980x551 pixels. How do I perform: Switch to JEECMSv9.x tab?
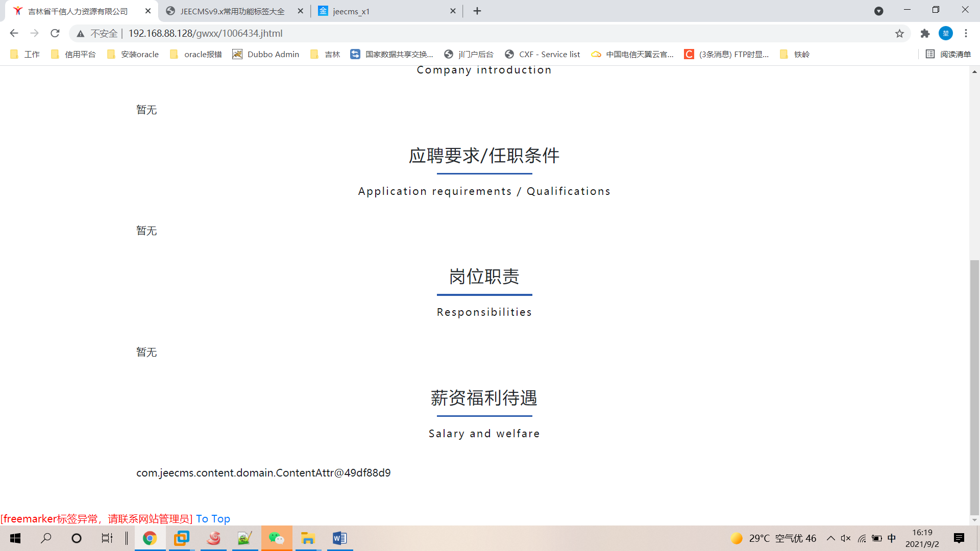click(232, 11)
